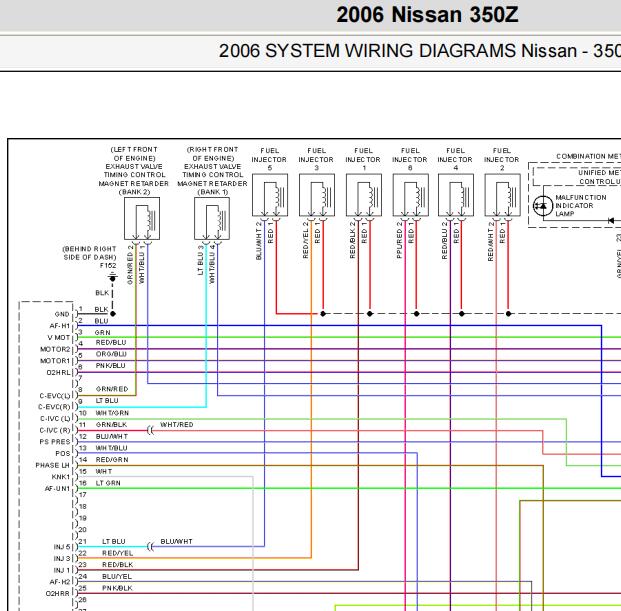Click the 'FUEL INJECTOR 6' label
This screenshot has width=621, height=611.
pos(410,159)
